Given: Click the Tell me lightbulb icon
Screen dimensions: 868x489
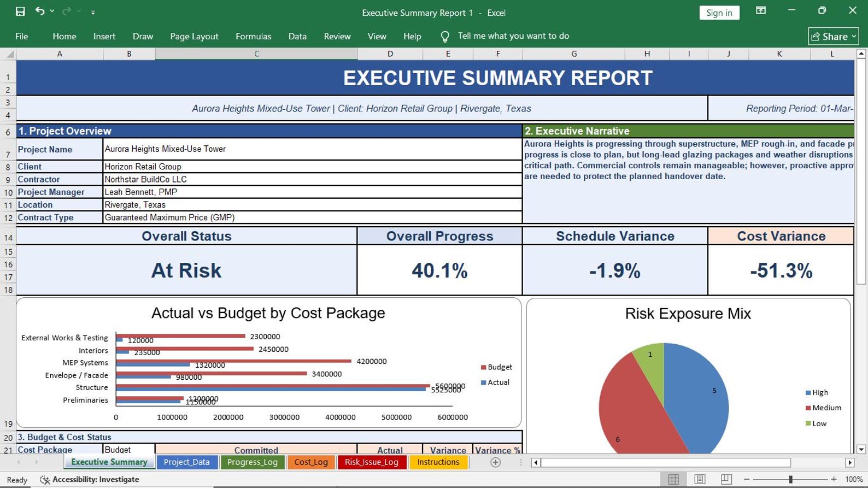Looking at the screenshot, I should point(445,37).
